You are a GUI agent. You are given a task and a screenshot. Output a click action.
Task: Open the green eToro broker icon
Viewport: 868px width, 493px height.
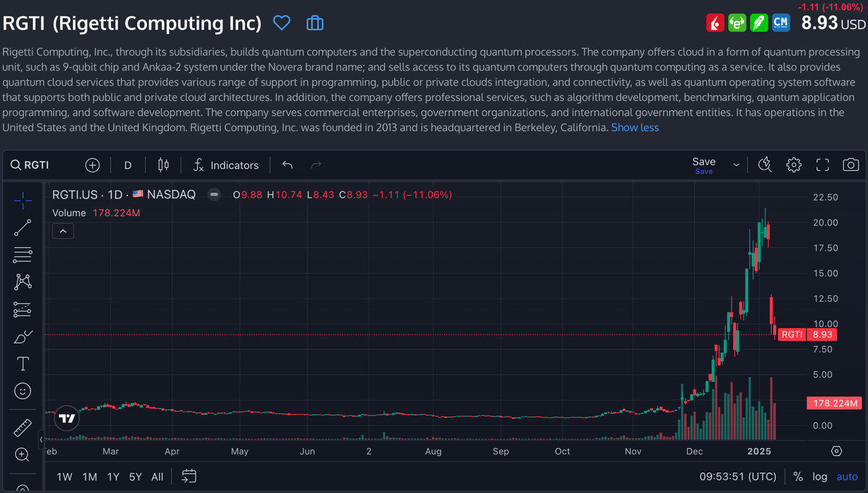coord(737,23)
